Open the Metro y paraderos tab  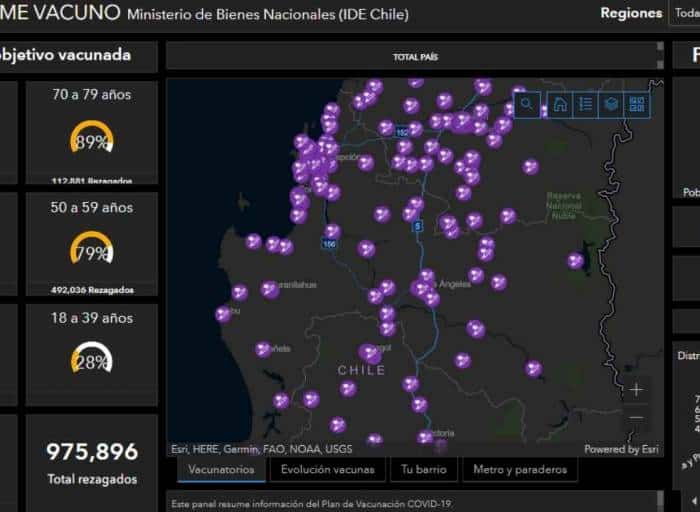[519, 469]
